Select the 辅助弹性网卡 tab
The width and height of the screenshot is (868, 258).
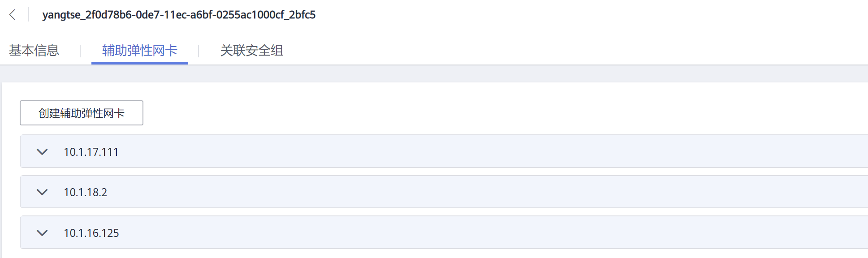[140, 50]
